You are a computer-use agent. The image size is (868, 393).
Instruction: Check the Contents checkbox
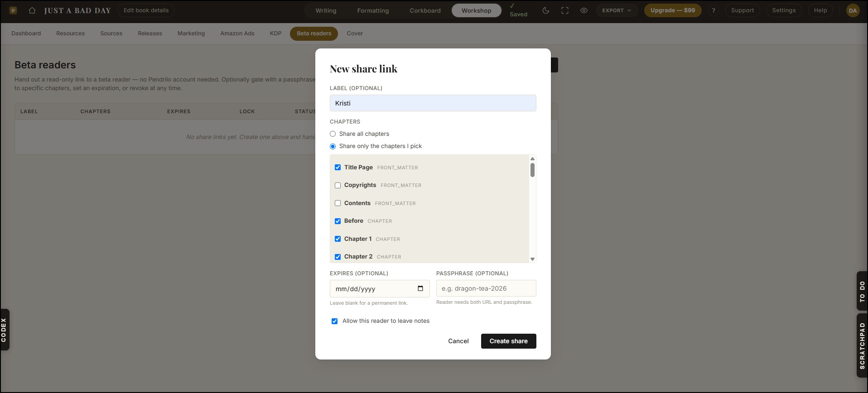click(338, 203)
